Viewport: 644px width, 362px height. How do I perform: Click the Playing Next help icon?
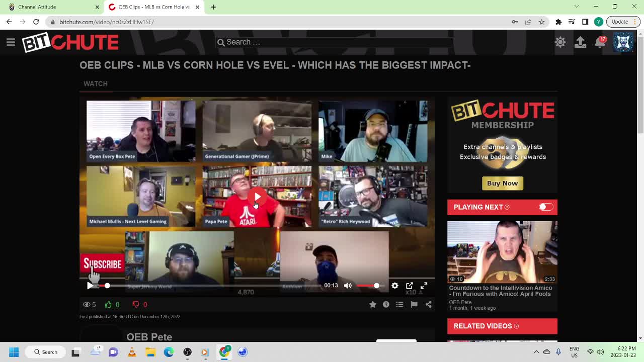pos(507,207)
